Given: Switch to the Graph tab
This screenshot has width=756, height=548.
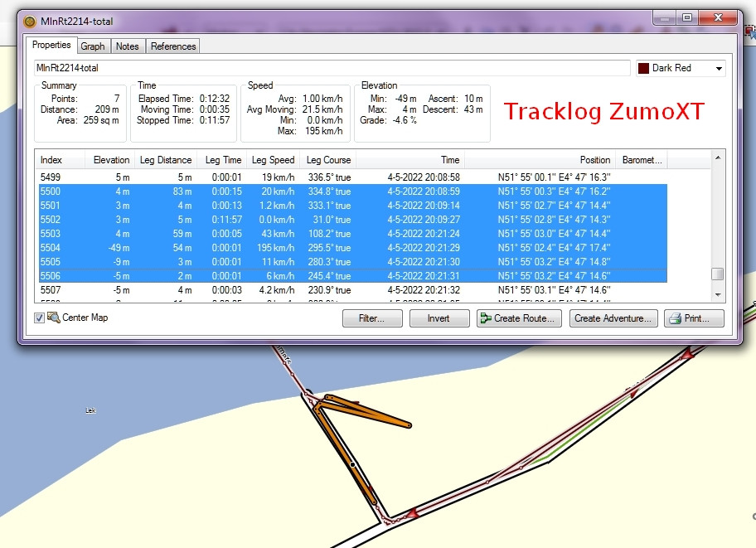Looking at the screenshot, I should coord(93,46).
